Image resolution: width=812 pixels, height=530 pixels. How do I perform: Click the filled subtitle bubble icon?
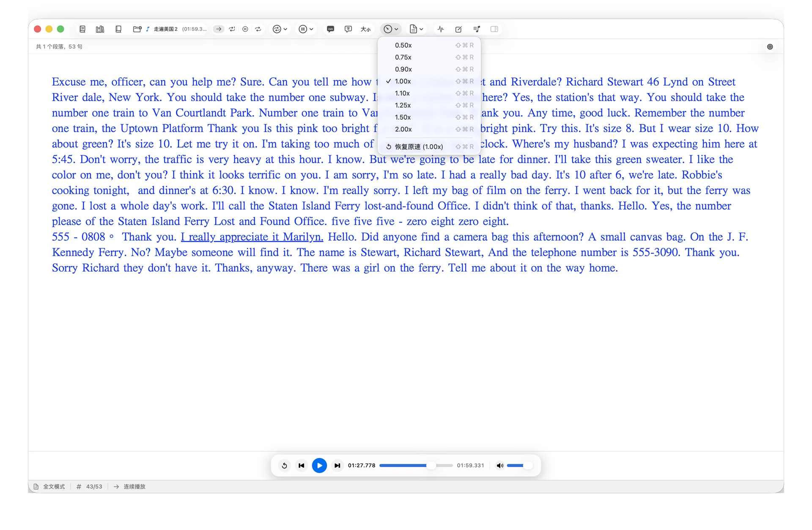[x=331, y=29]
